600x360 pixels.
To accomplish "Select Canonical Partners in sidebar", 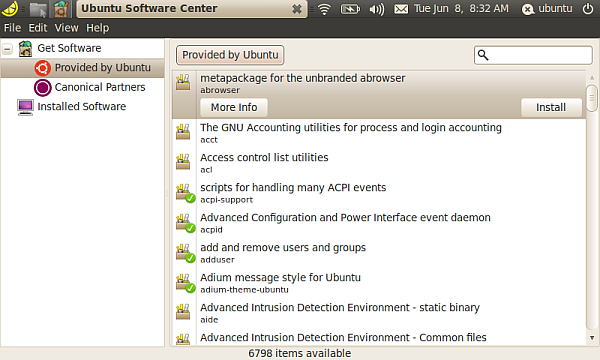I will [82, 88].
